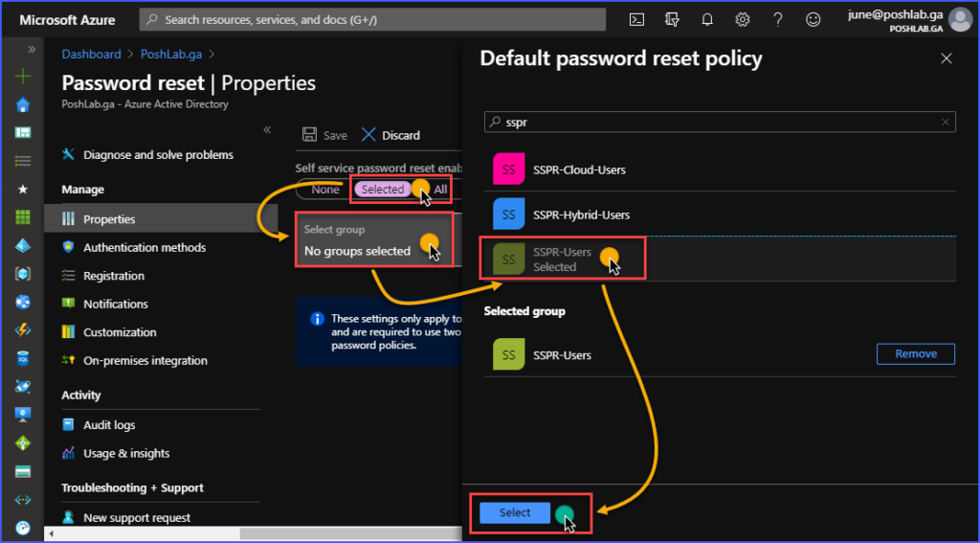The width and height of the screenshot is (980, 543).
Task: Collapse the Password reset navigation pane
Action: [x=268, y=130]
